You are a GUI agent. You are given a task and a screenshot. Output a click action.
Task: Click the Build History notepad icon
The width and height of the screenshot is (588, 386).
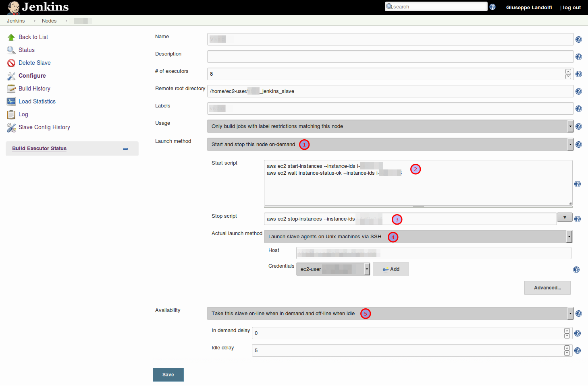(x=11, y=89)
